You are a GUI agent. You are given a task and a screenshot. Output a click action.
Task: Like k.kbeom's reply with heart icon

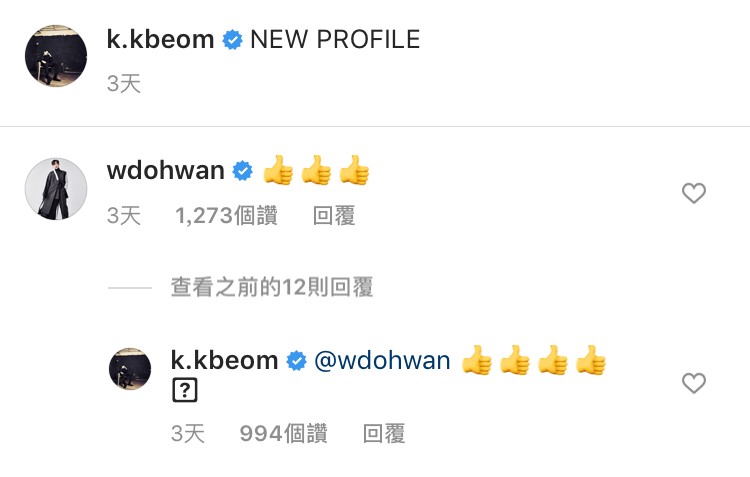[x=694, y=383]
